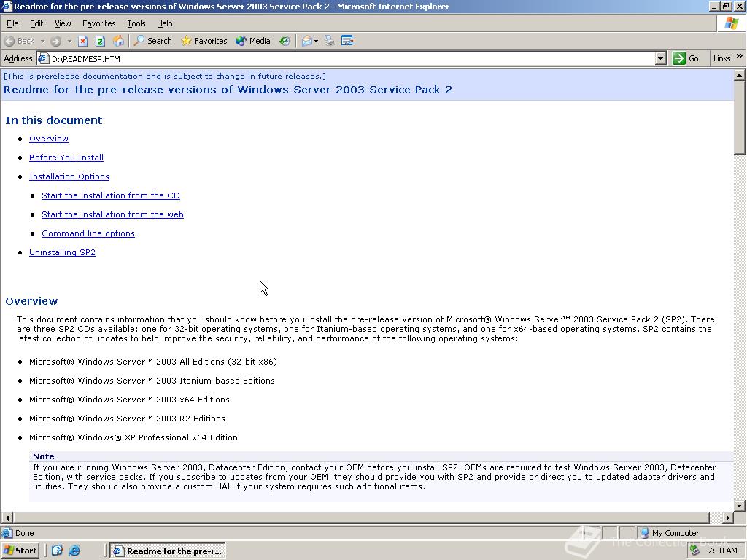Image resolution: width=747 pixels, height=560 pixels.
Task: Click the Back navigation button
Action: point(19,41)
